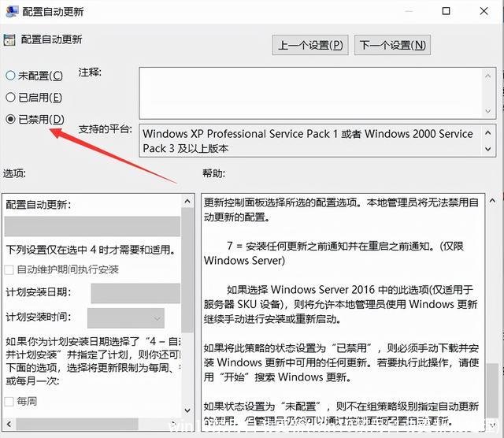Go to 下一个设置(N)
504x438 pixels.
(x=392, y=45)
